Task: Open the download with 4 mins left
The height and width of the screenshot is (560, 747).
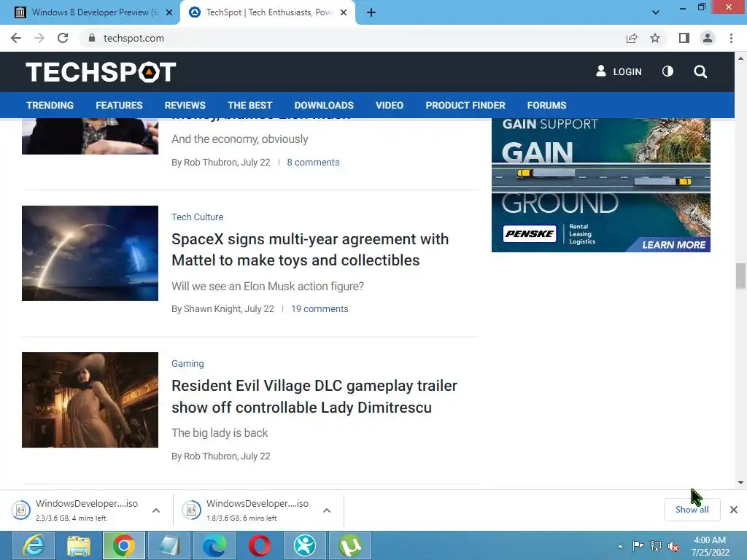Action: click(x=76, y=510)
